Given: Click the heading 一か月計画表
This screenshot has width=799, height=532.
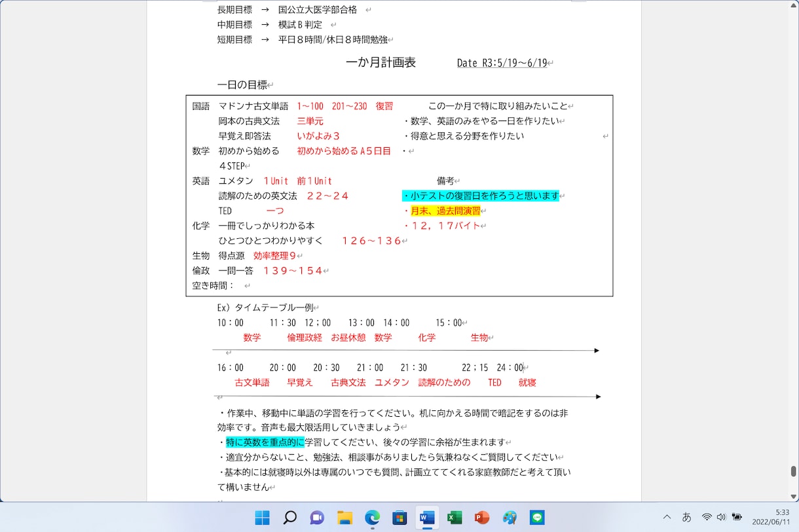Looking at the screenshot, I should click(x=381, y=63).
